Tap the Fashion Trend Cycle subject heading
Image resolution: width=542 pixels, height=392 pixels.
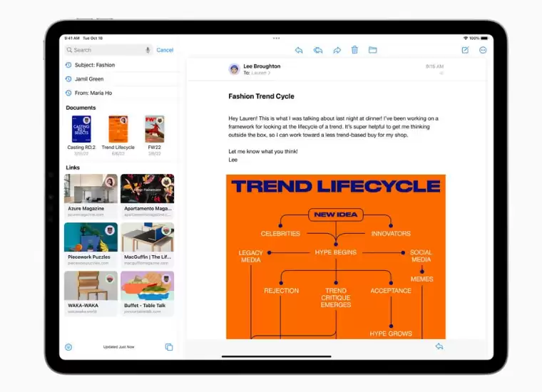[x=261, y=96]
